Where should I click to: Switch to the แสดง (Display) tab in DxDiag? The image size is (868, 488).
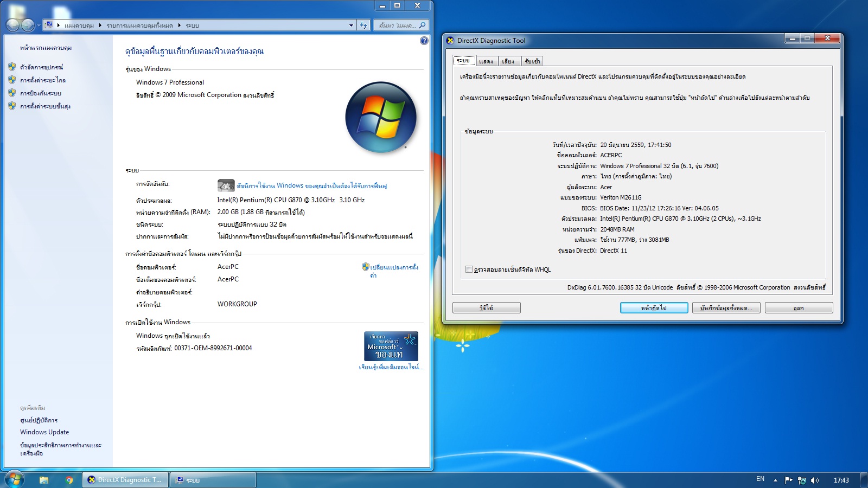486,61
